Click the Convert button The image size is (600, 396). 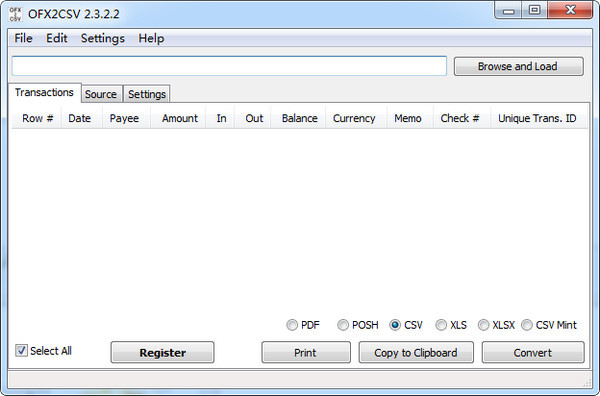click(533, 352)
